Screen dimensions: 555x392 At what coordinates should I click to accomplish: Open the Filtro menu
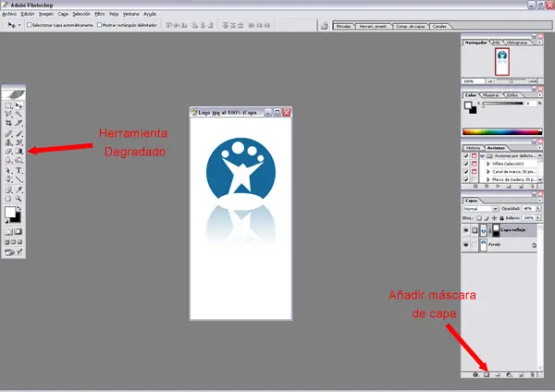(100, 14)
